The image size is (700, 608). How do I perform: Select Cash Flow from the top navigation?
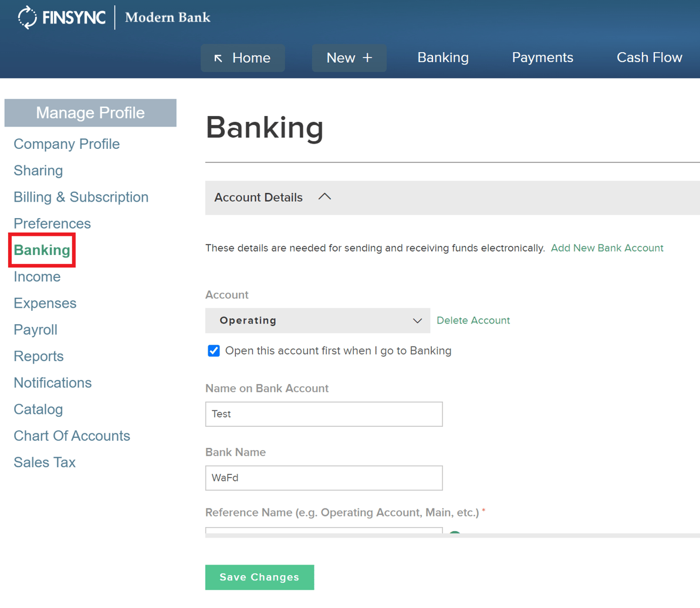(x=649, y=57)
